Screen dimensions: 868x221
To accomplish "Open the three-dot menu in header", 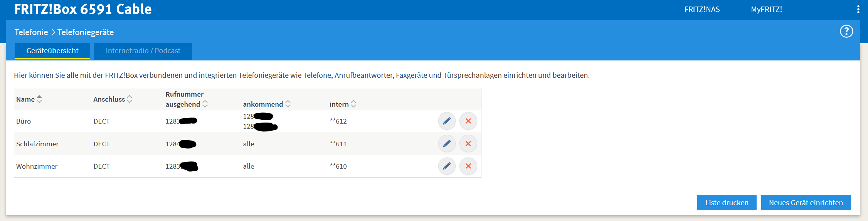I will 858,9.
